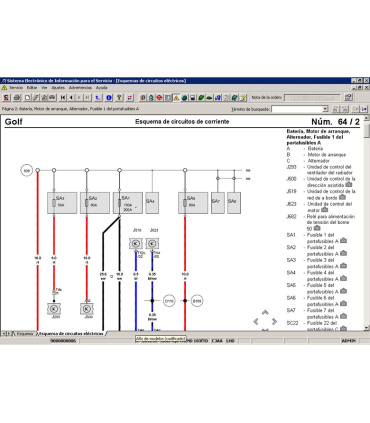The width and height of the screenshot is (370, 423).
Task: Open the Ayuda menu
Action: click(102, 88)
